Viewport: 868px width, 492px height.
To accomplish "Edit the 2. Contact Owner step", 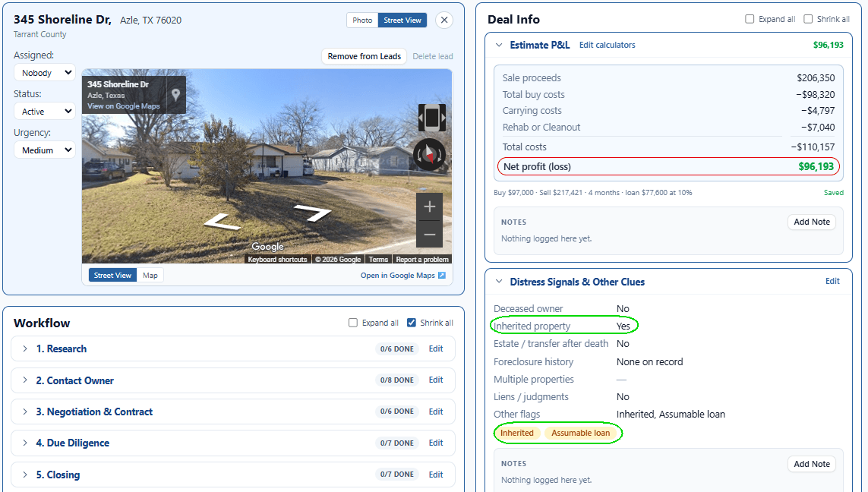I will [436, 380].
